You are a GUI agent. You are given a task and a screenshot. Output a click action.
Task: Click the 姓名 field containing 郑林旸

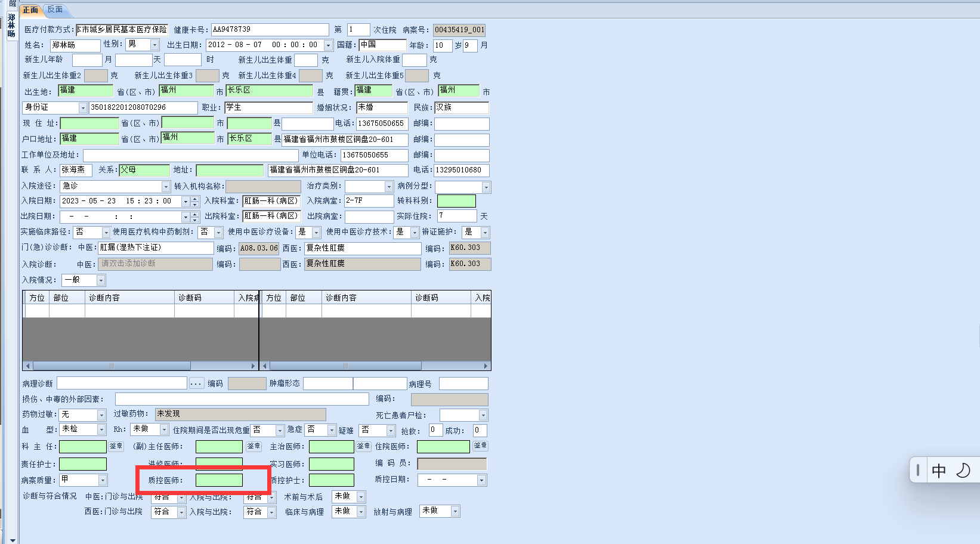click(75, 45)
